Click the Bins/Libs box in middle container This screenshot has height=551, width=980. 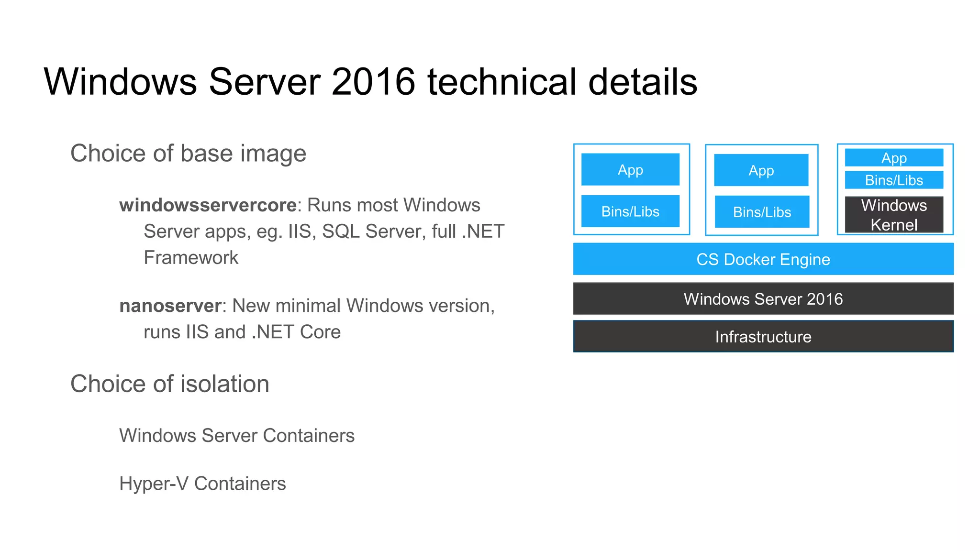(x=762, y=211)
